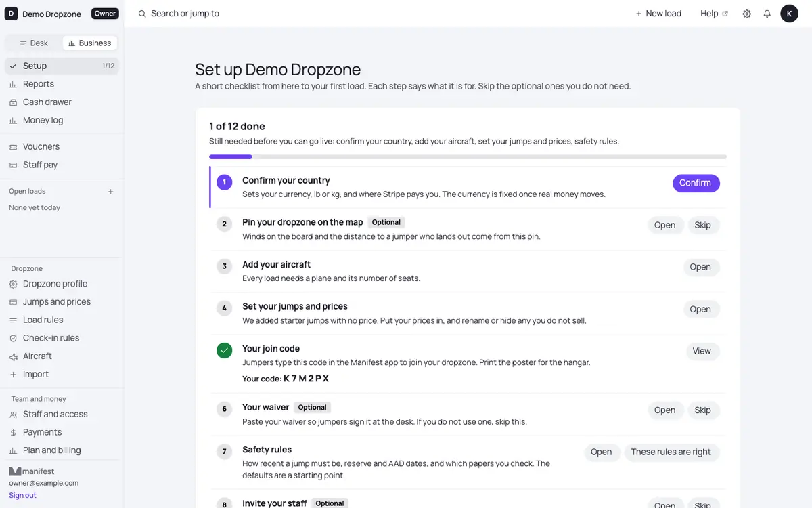The image size is (812, 508).
Task: Open Money log using its chart icon
Action: click(x=13, y=121)
